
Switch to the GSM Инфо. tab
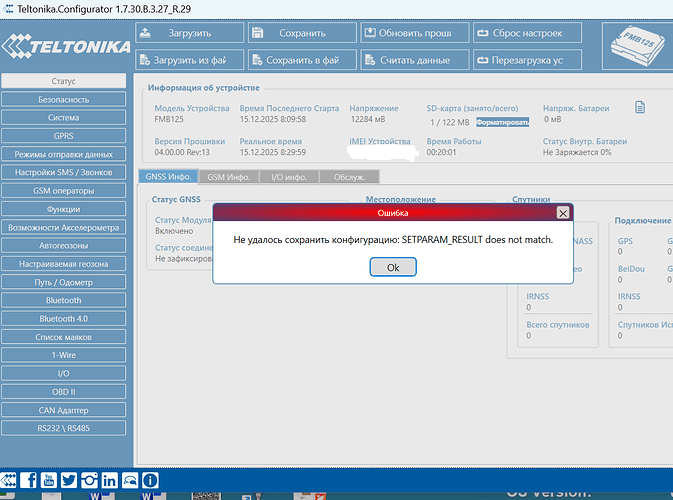point(228,177)
